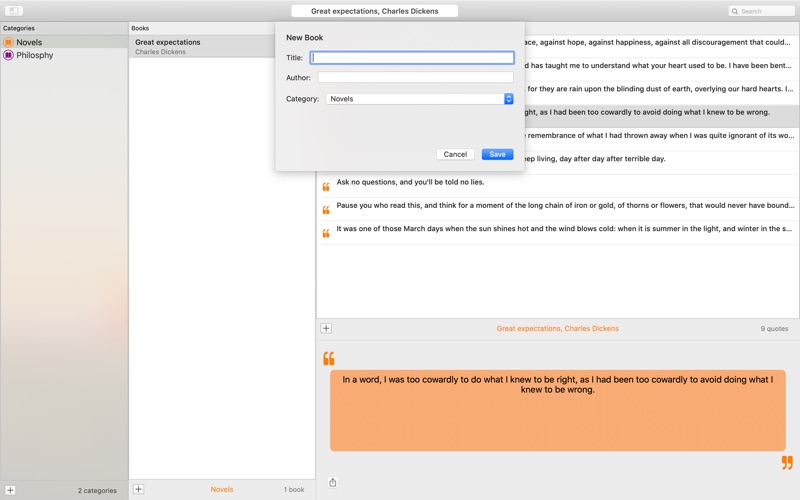This screenshot has width=800, height=500.
Task: Focus the Title text field
Action: 412,58
